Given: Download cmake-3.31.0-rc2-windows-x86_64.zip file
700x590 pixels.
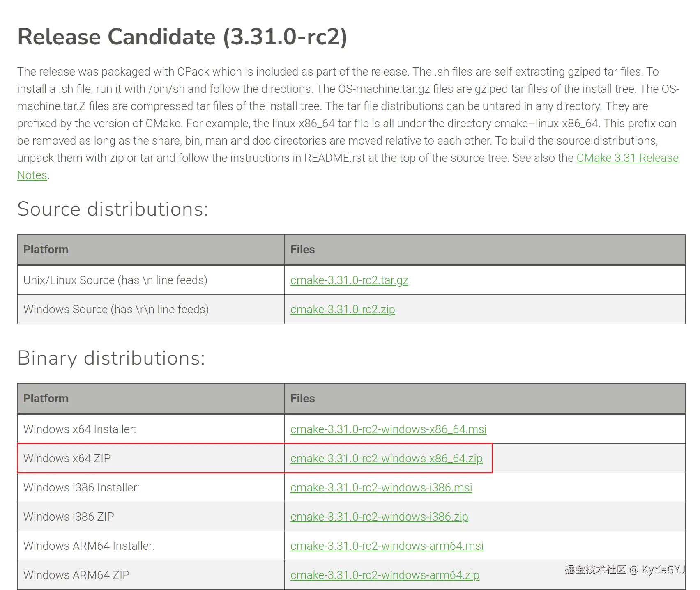Looking at the screenshot, I should click(386, 459).
